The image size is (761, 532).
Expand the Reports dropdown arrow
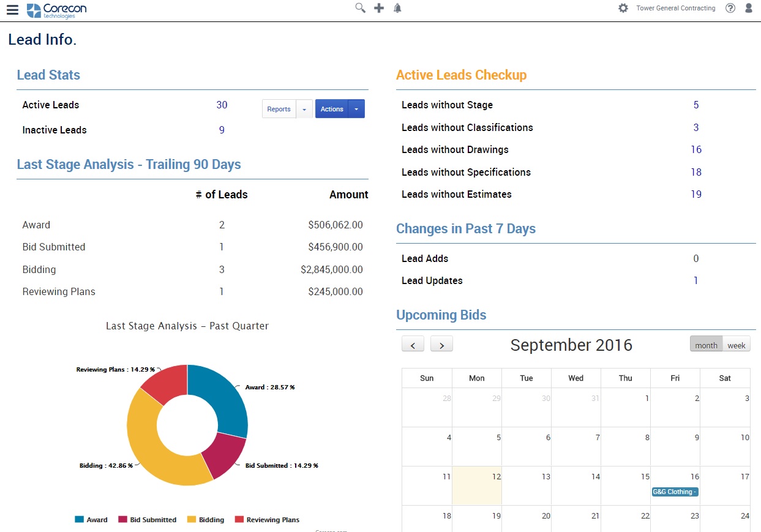pos(304,109)
